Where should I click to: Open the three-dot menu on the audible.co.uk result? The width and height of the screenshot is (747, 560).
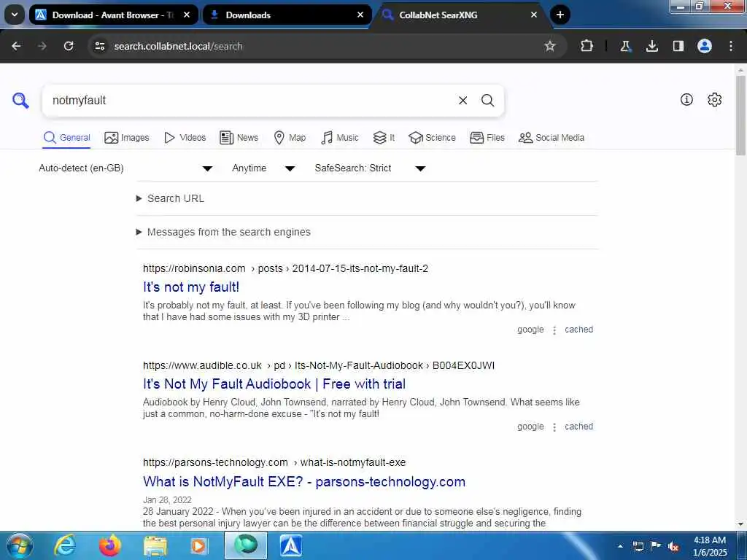tap(554, 427)
